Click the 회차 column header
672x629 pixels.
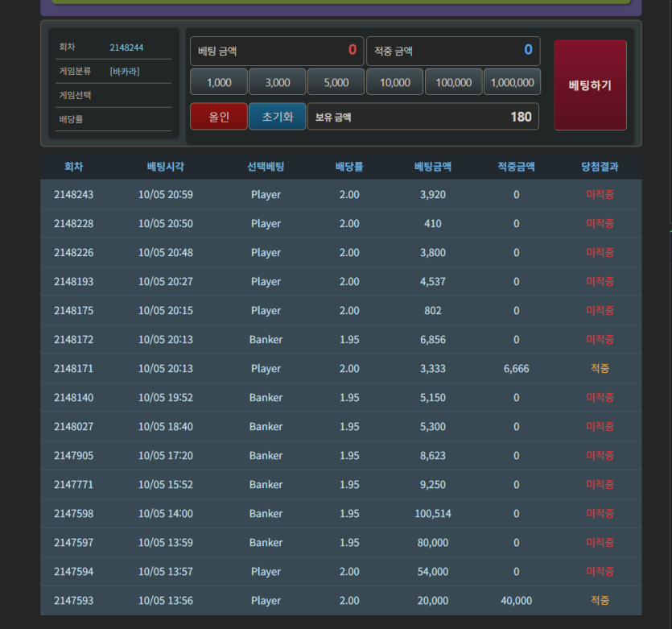coord(74,167)
